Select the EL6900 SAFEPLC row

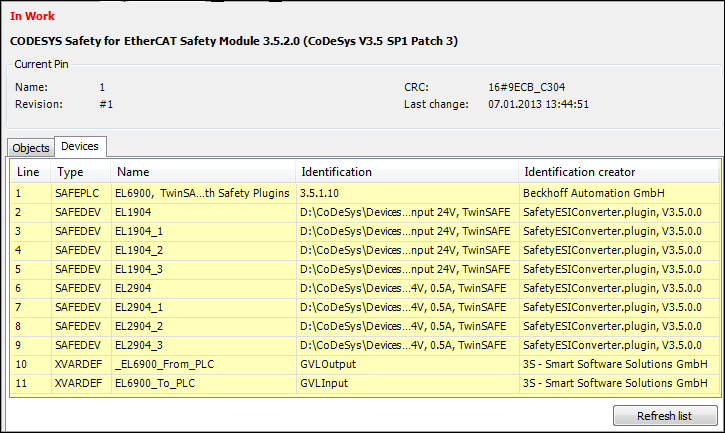[x=201, y=192]
